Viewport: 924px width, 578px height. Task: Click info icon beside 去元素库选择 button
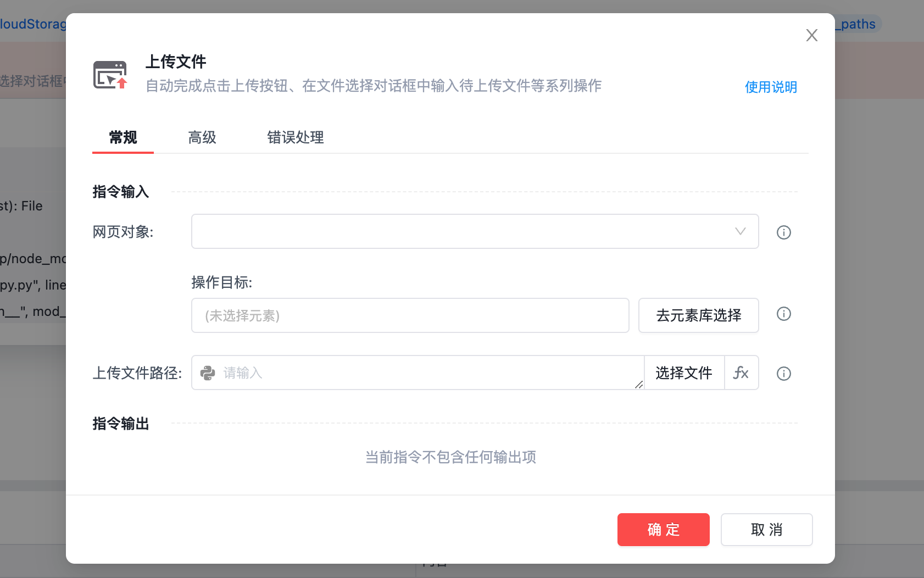pyautogui.click(x=783, y=314)
